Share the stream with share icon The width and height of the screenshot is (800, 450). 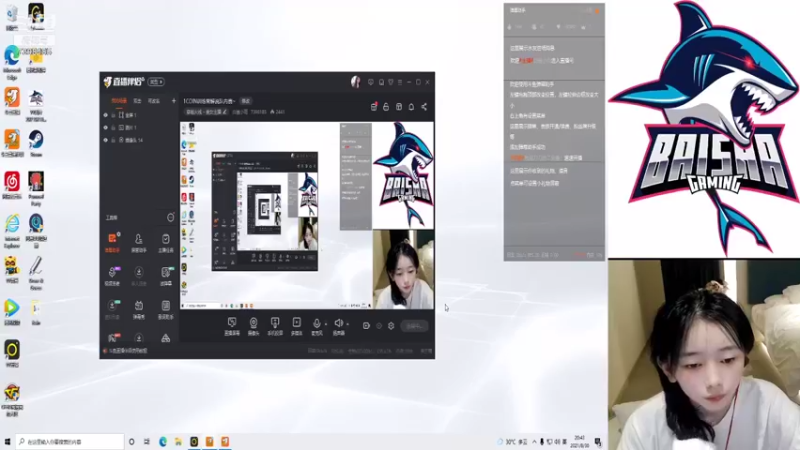(424, 107)
